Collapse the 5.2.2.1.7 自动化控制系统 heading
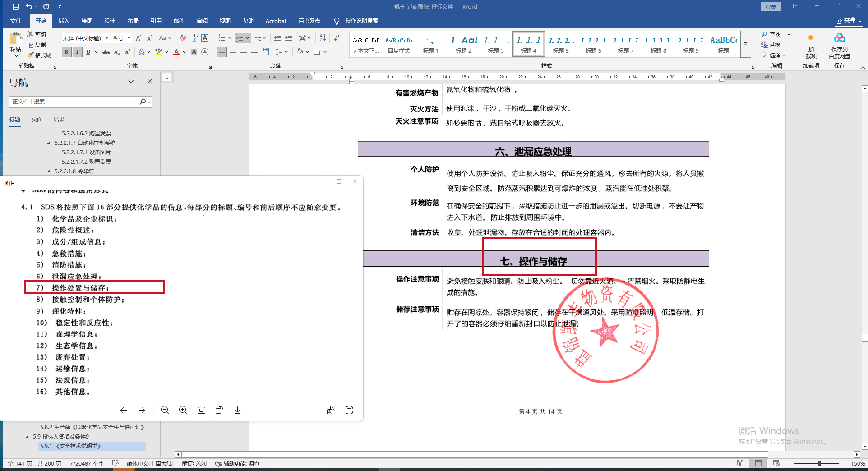The height and width of the screenshot is (471, 868). point(49,143)
